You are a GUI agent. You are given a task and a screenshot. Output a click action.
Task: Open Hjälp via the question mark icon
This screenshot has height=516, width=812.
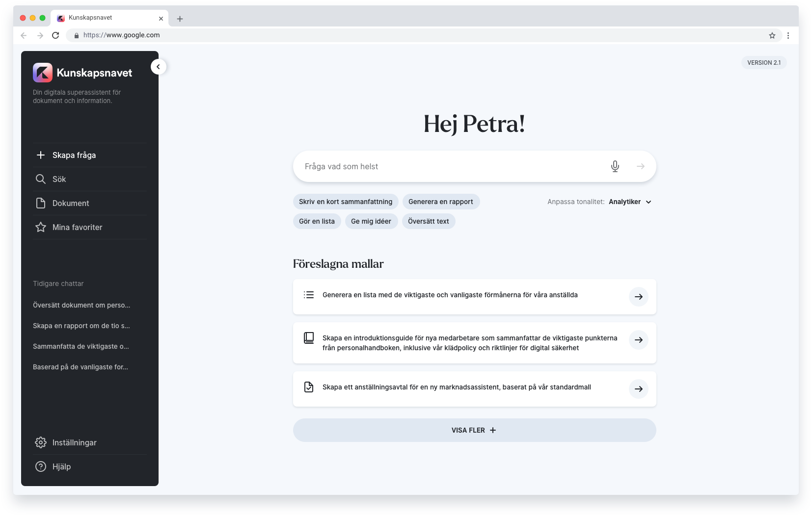click(x=41, y=466)
